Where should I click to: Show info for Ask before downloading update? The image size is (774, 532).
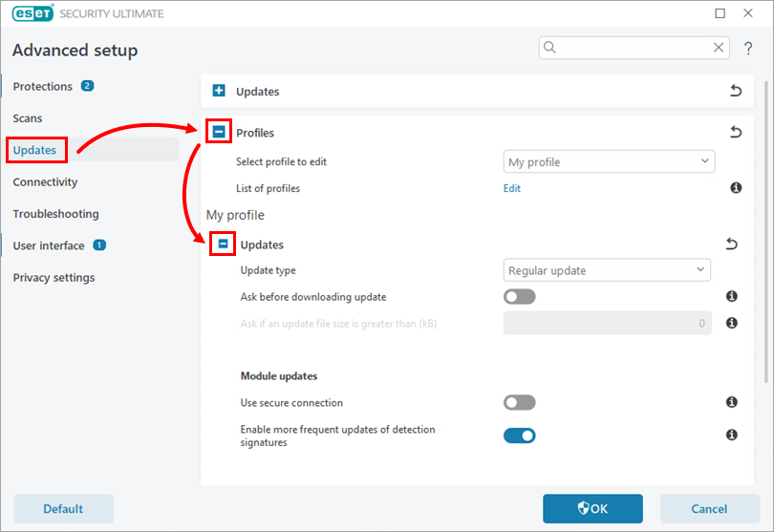click(732, 297)
